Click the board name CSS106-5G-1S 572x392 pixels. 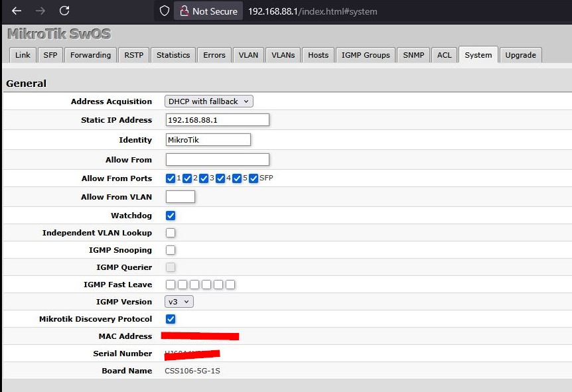[x=192, y=371]
